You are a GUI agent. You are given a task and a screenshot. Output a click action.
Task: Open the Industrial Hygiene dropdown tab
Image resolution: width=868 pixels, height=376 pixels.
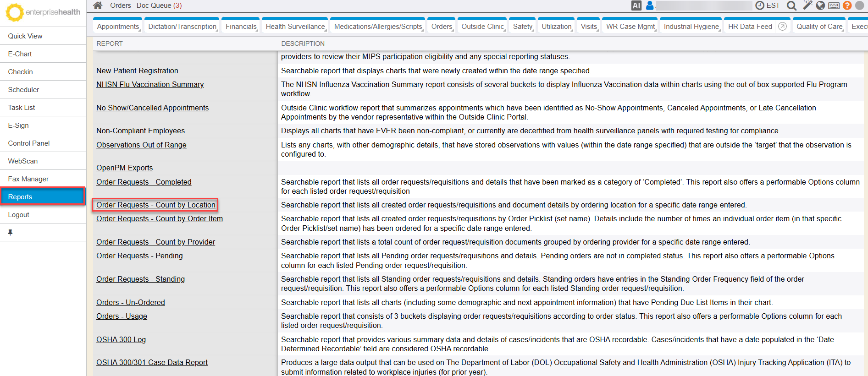[x=691, y=27]
